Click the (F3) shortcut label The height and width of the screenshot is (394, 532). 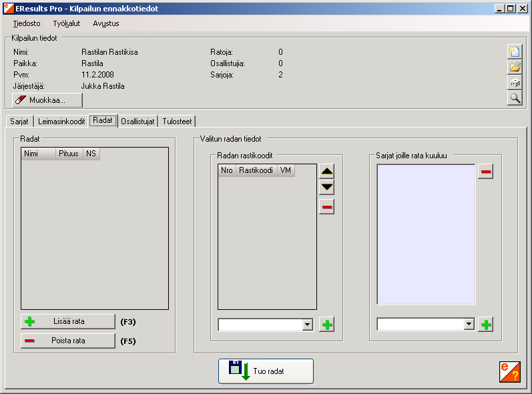[x=128, y=322]
